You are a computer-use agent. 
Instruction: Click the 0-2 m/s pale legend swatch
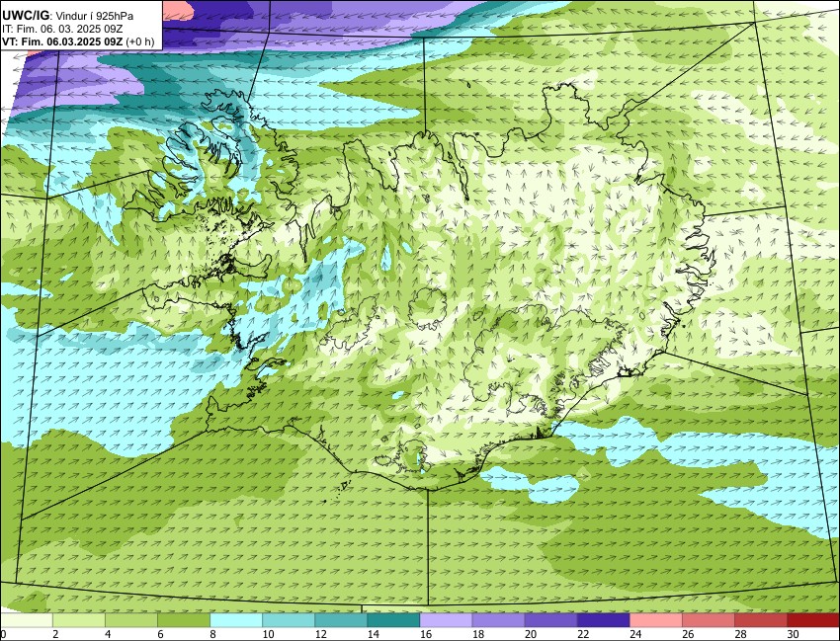point(27,620)
